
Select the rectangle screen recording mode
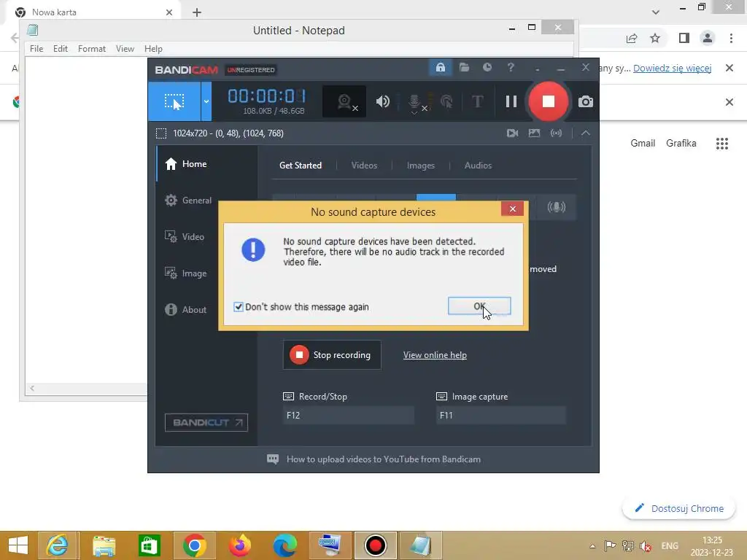[174, 101]
